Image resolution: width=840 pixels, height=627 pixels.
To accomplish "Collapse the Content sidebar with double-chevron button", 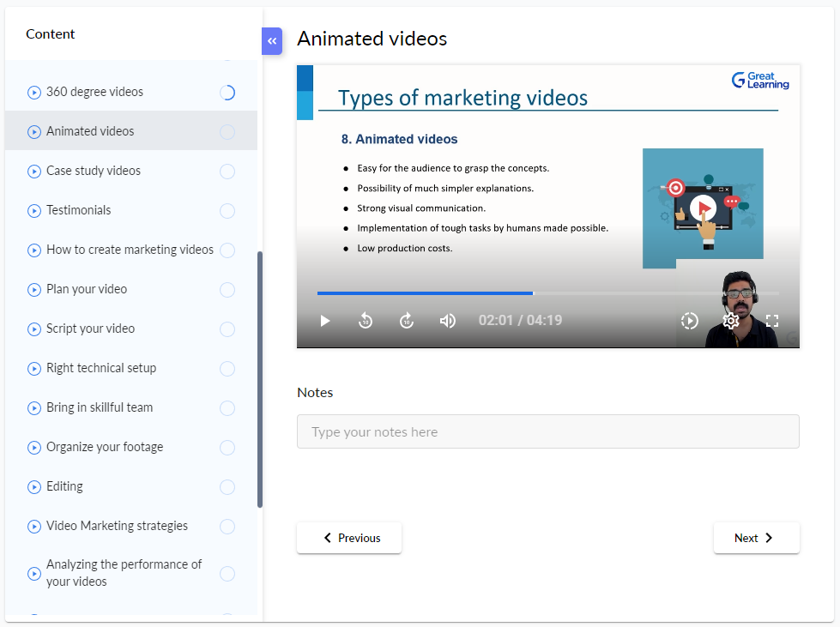I will 272,41.
